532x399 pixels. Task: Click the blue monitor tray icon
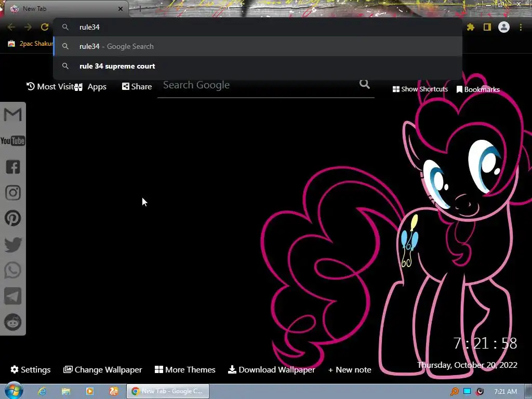click(467, 391)
